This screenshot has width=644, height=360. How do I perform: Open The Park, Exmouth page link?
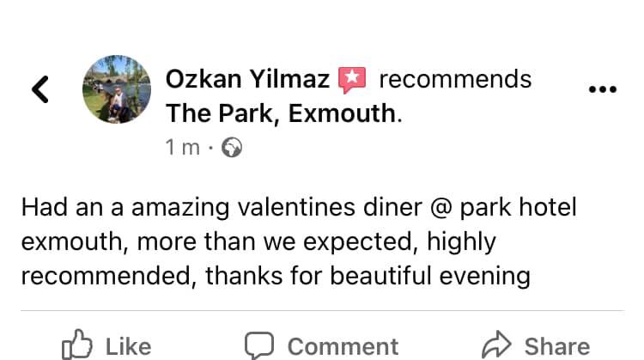tap(282, 113)
